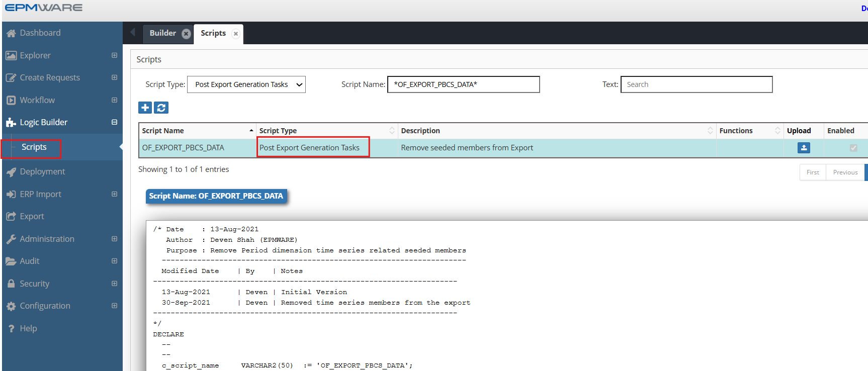Sort by Functions column
This screenshot has width=868, height=371.
pyautogui.click(x=750, y=131)
